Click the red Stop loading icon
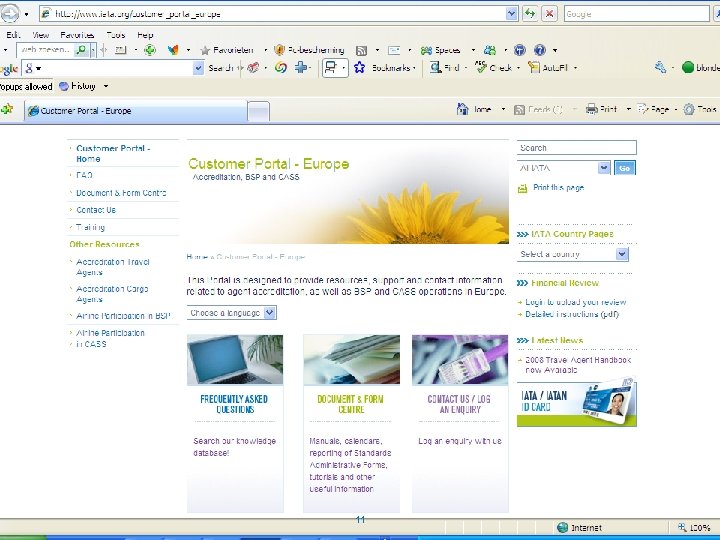720x540 pixels. coord(549,14)
